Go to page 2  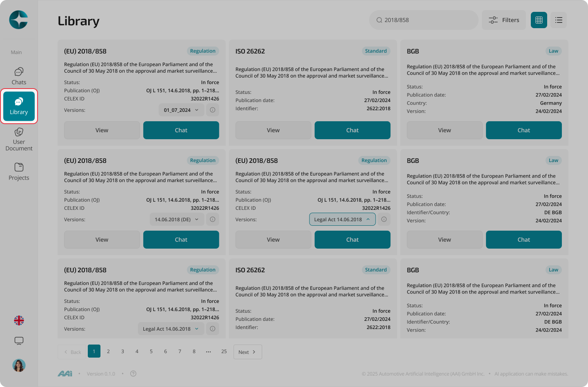pyautogui.click(x=108, y=351)
